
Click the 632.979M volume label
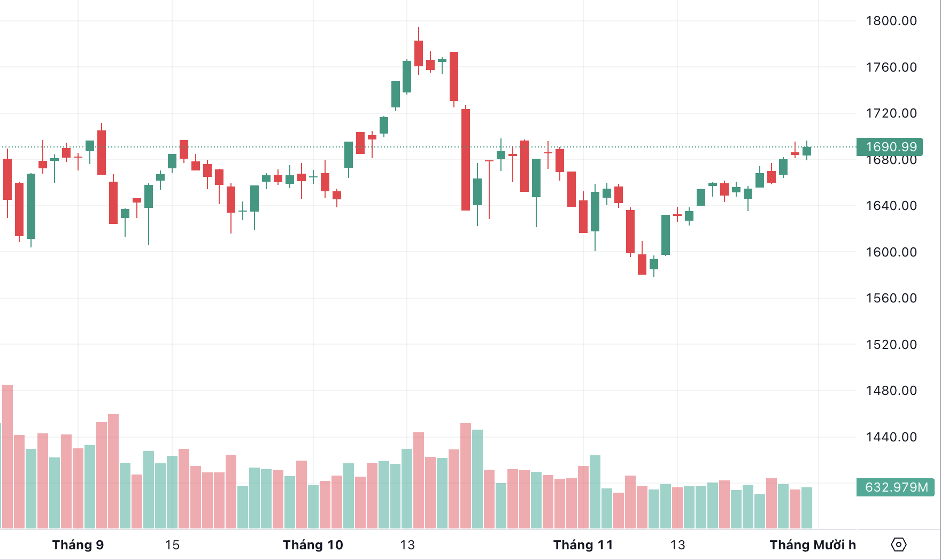(896, 487)
